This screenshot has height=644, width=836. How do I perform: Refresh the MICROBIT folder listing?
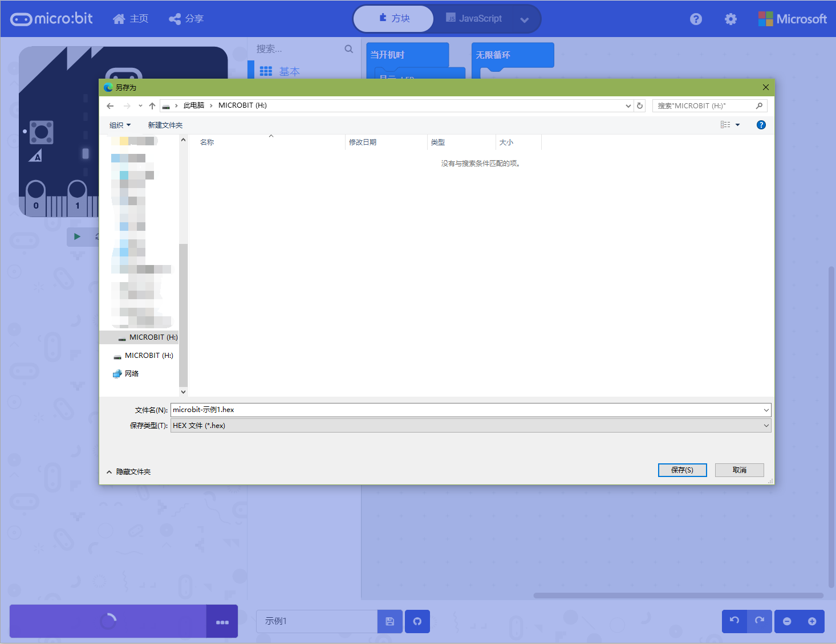640,106
